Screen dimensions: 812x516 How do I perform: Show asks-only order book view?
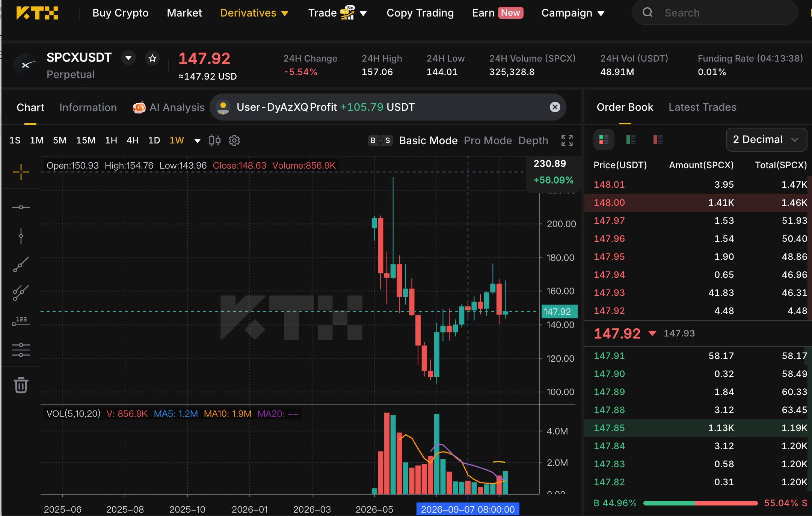[658, 140]
